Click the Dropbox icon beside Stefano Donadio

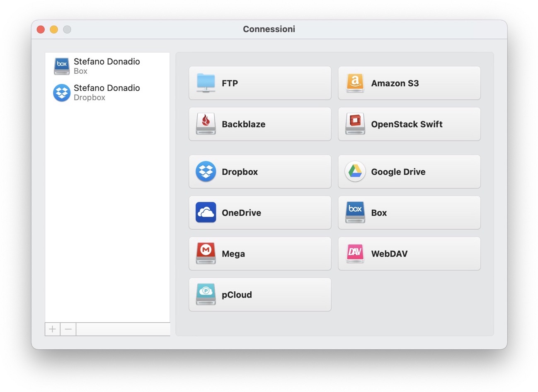[61, 93]
